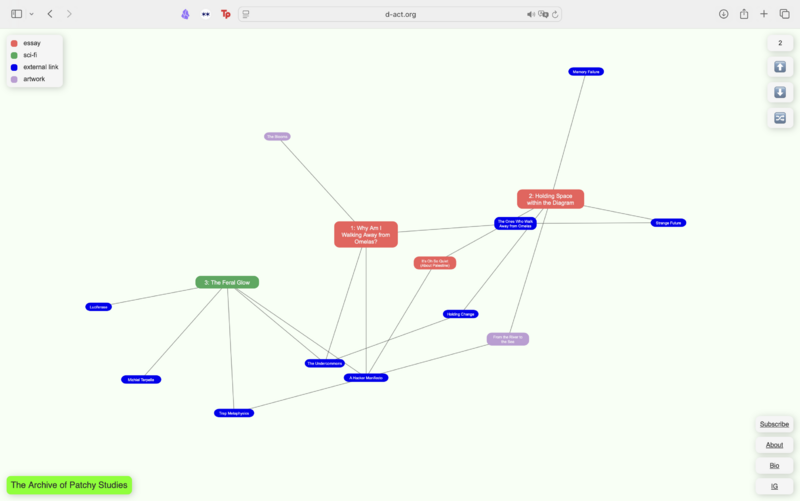This screenshot has width=800, height=501.
Task: Select the It's Oh So Quiet essay node
Action: (435, 263)
